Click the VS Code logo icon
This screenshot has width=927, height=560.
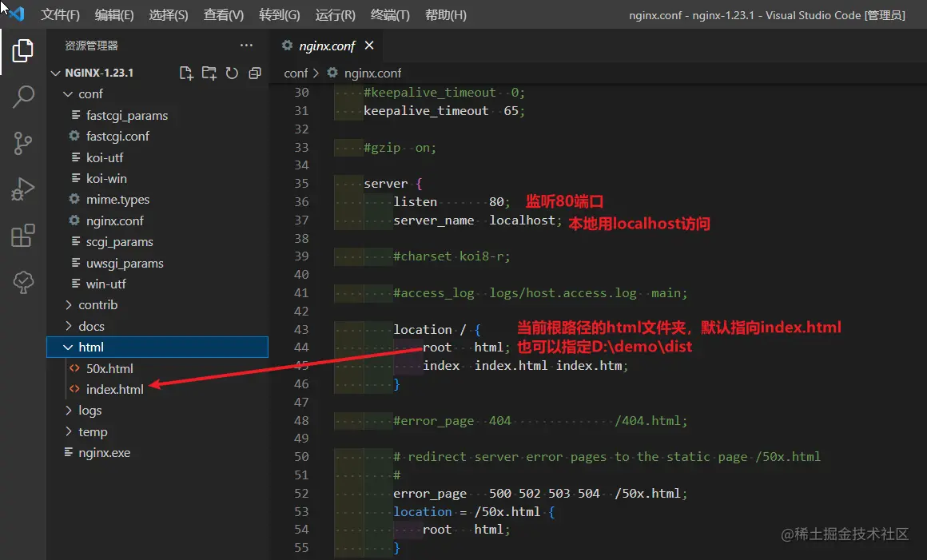[17, 14]
